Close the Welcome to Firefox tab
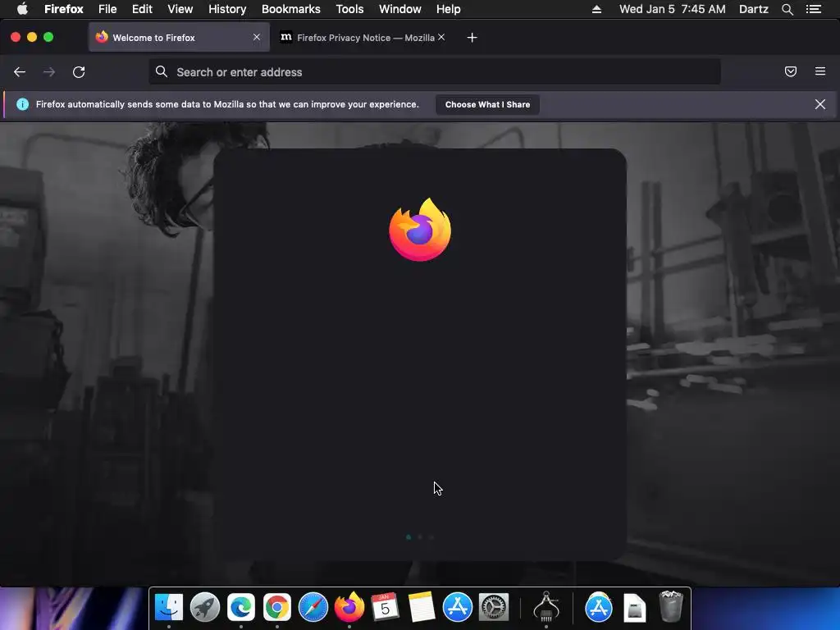The height and width of the screenshot is (630, 840). [x=257, y=37]
